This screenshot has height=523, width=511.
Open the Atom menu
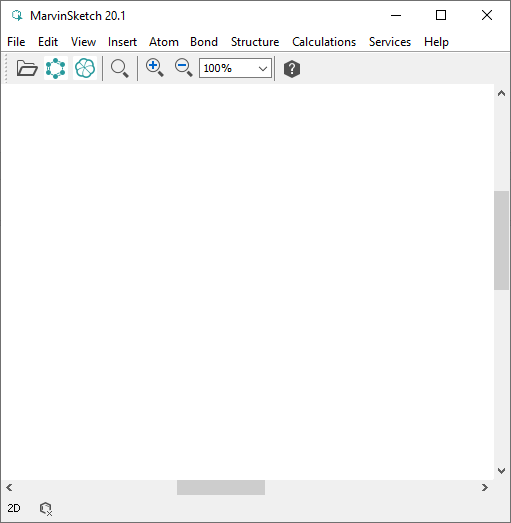[x=164, y=42]
